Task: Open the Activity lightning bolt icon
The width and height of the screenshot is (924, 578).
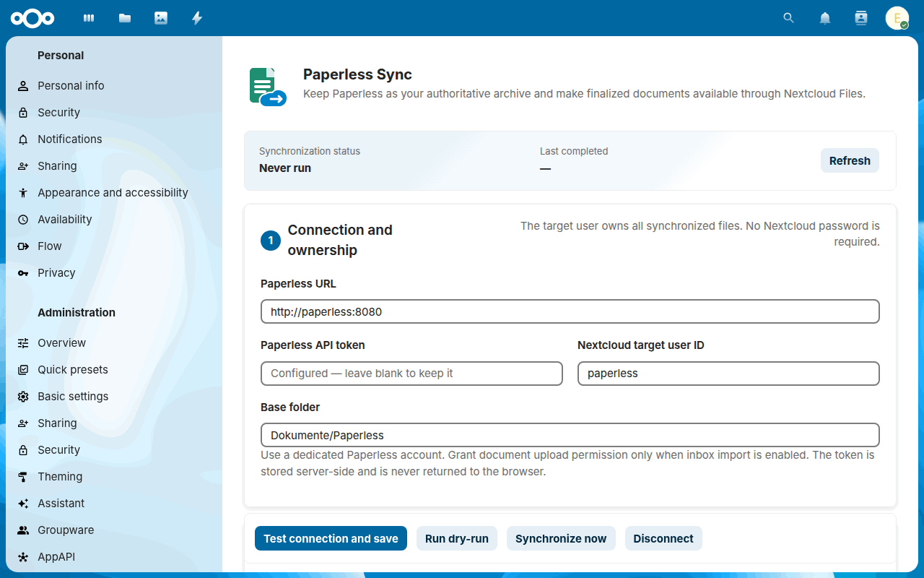Action: (x=197, y=18)
